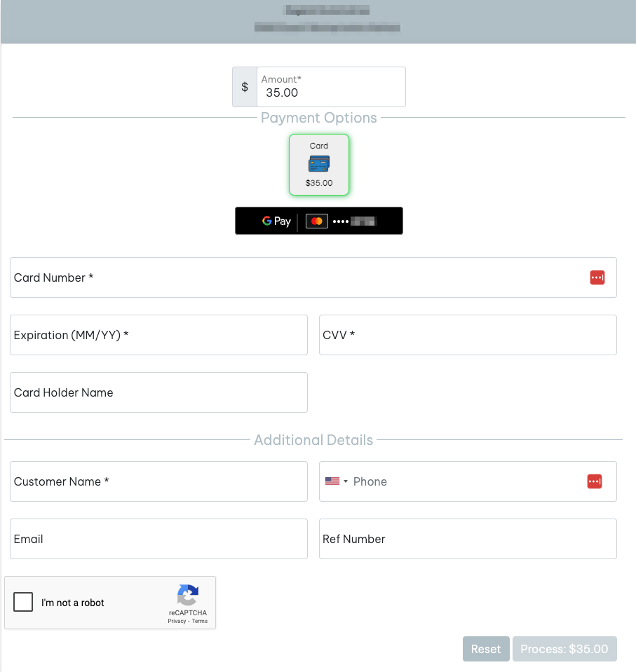
Task: Click Process: $35.00 button
Action: coord(564,649)
